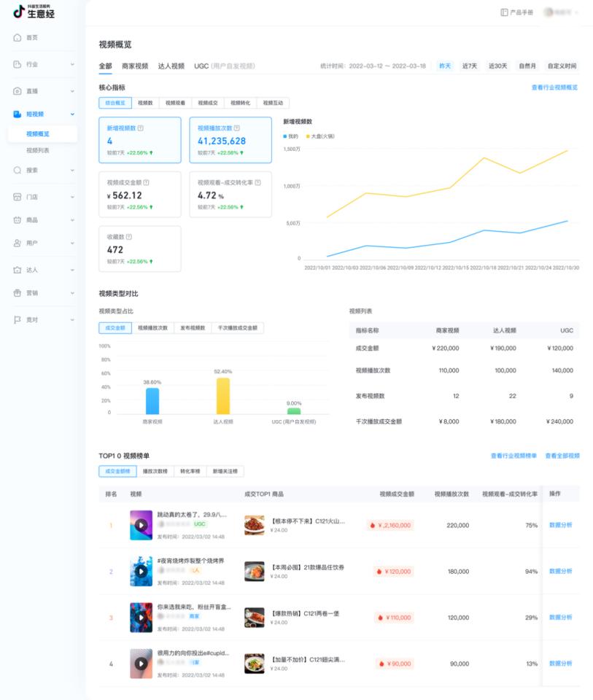Open the 产品手册 book icon
The image size is (593, 700).
504,12
